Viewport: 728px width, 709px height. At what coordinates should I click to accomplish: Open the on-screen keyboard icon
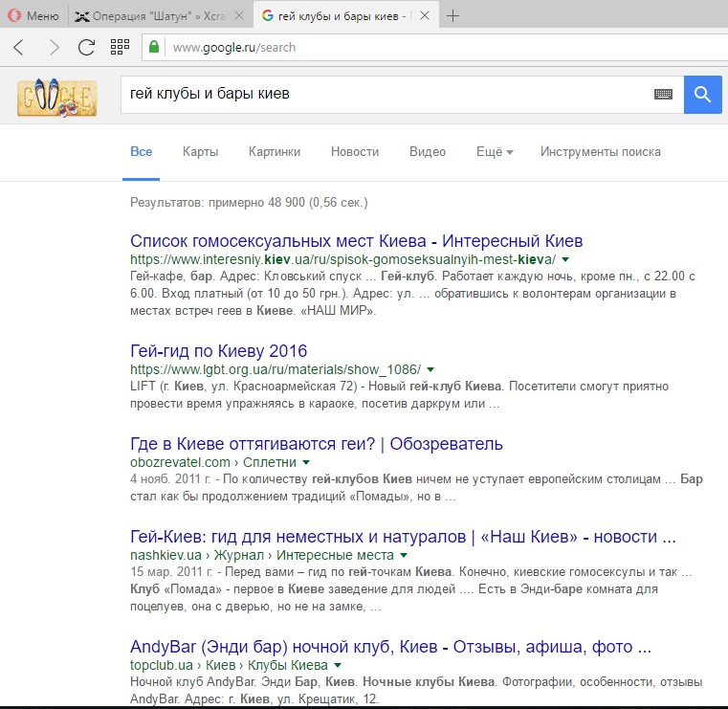[x=663, y=95]
